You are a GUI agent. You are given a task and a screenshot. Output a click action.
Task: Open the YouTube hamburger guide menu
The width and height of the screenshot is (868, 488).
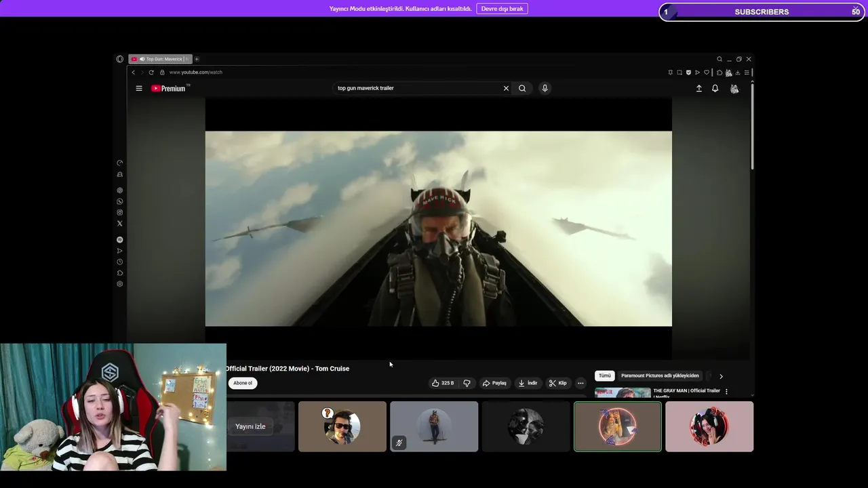click(139, 88)
